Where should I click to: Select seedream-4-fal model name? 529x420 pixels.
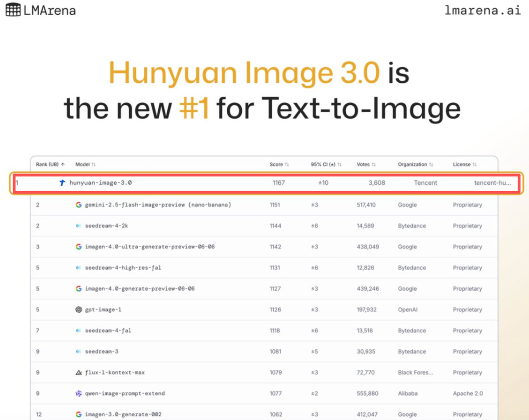point(108,330)
